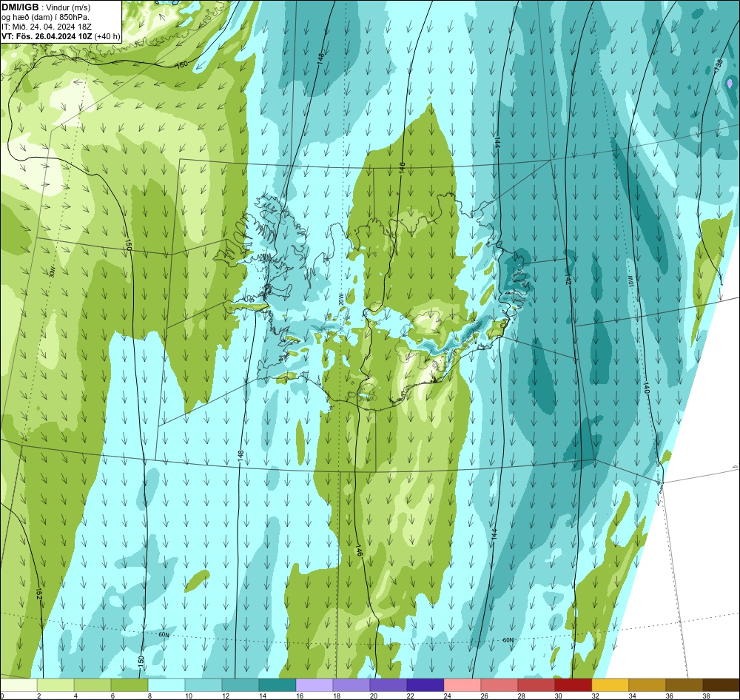Click legend tick label '36'
Viewport: 740px width, 700px height.
[669, 696]
